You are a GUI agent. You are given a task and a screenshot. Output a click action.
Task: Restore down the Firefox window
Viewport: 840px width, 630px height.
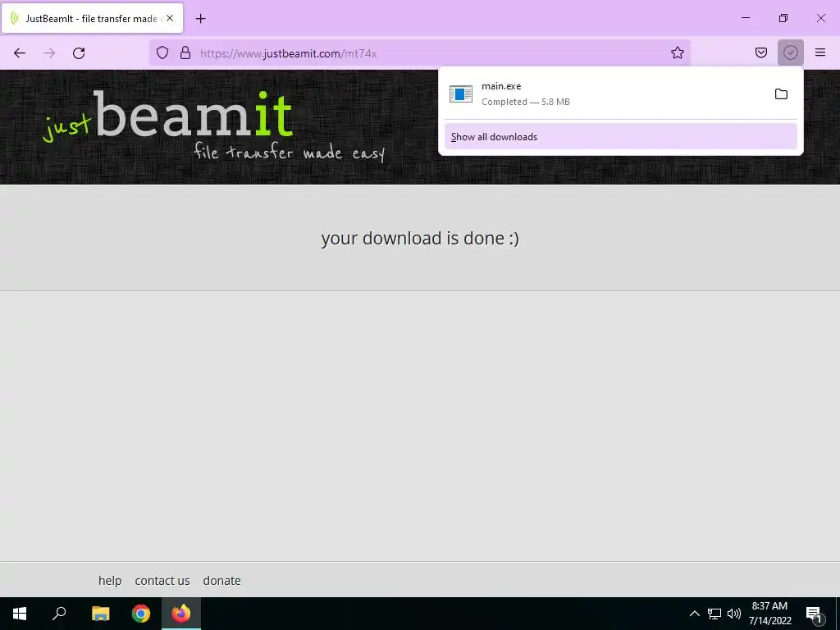coord(783,18)
